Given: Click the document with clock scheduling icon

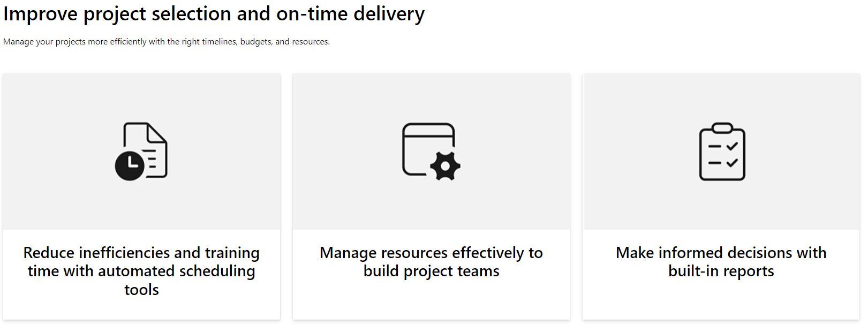Looking at the screenshot, I should tap(141, 152).
